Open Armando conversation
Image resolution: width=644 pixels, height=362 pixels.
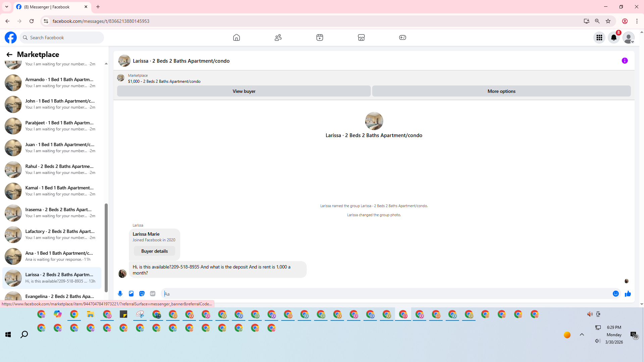pos(52,82)
